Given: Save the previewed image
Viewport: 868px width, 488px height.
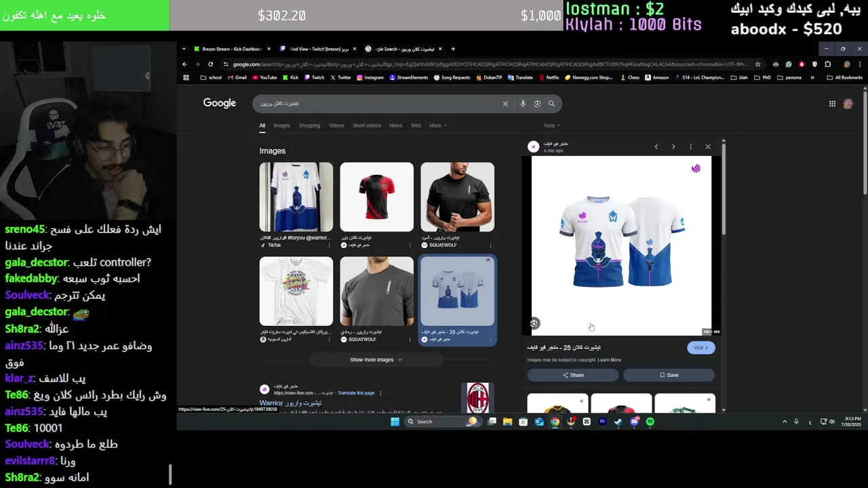Looking at the screenshot, I should pos(669,375).
